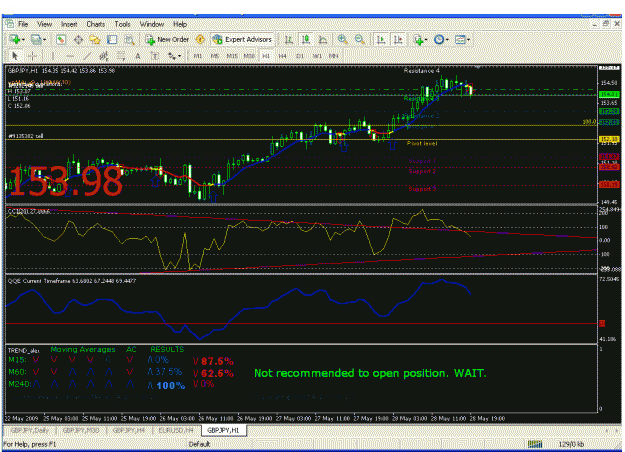Open the Help menu
Viewport: 625px width, 452px height.
pos(180,24)
